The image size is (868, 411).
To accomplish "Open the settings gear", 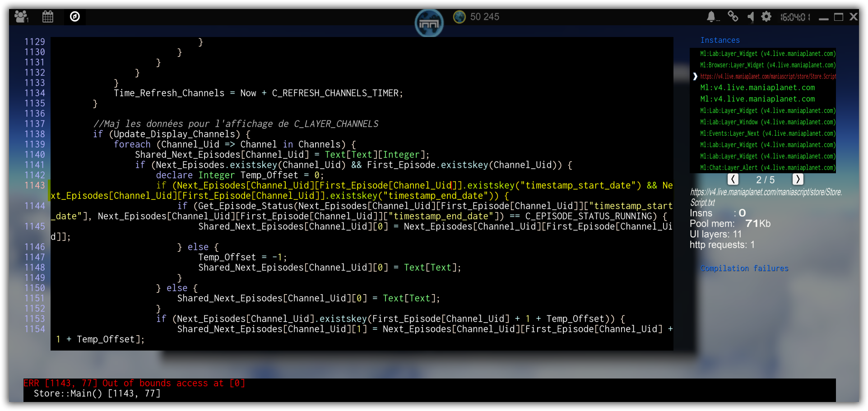I will 766,17.
